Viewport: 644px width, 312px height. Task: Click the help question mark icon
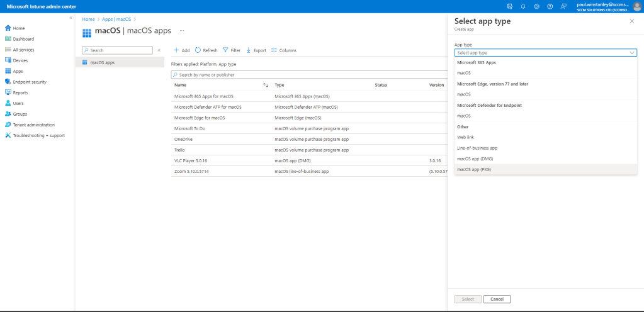pyautogui.click(x=550, y=6)
